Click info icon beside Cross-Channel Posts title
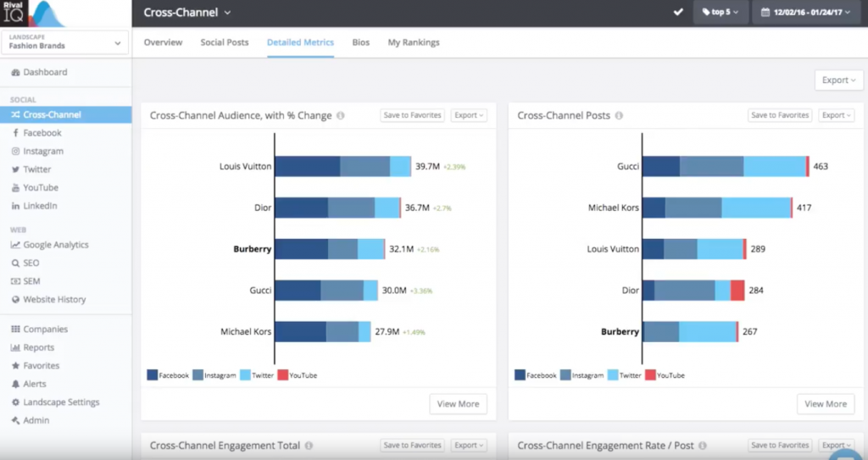The image size is (868, 460). click(x=619, y=116)
